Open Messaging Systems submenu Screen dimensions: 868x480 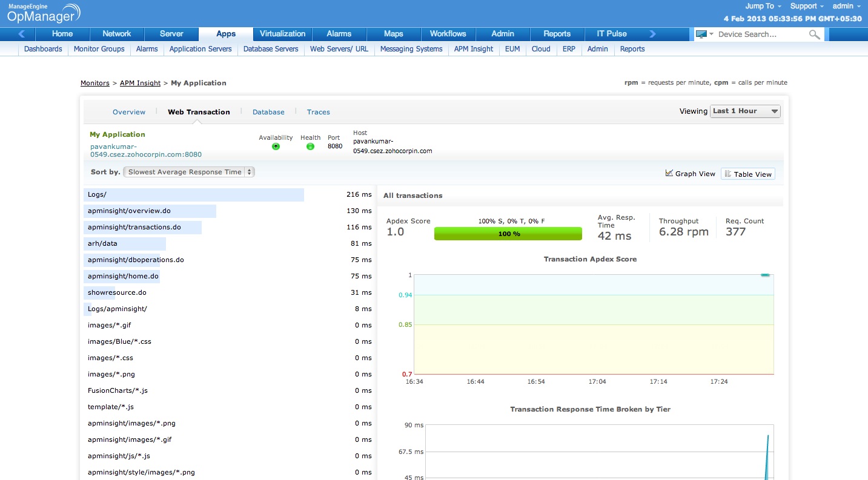coord(411,49)
